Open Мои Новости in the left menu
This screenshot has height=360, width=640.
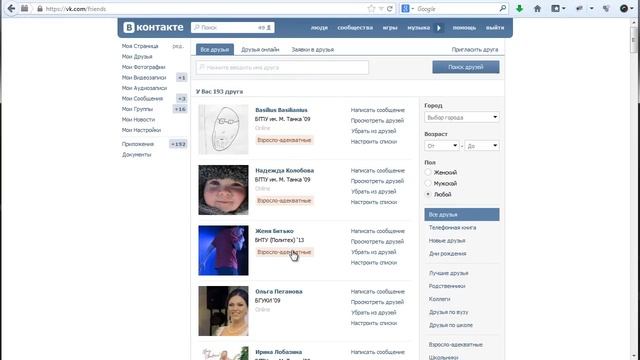point(138,120)
